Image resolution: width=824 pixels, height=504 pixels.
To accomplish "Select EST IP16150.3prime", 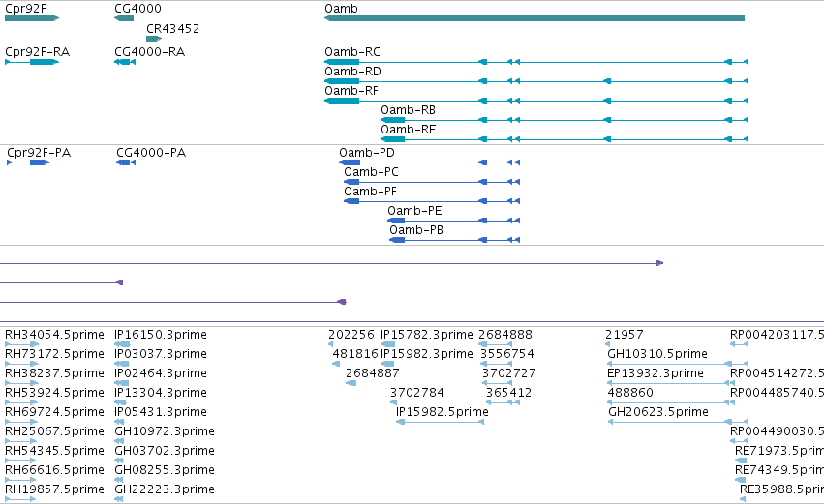I will (161, 335).
